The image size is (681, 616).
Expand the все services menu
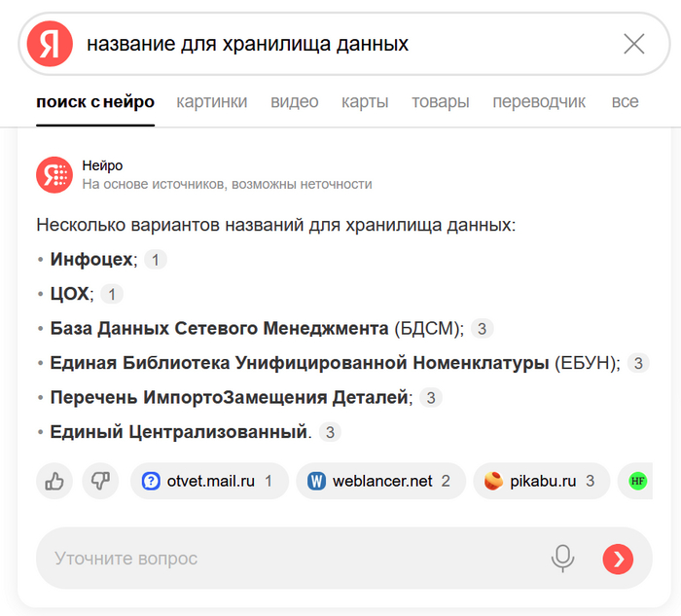tap(625, 102)
